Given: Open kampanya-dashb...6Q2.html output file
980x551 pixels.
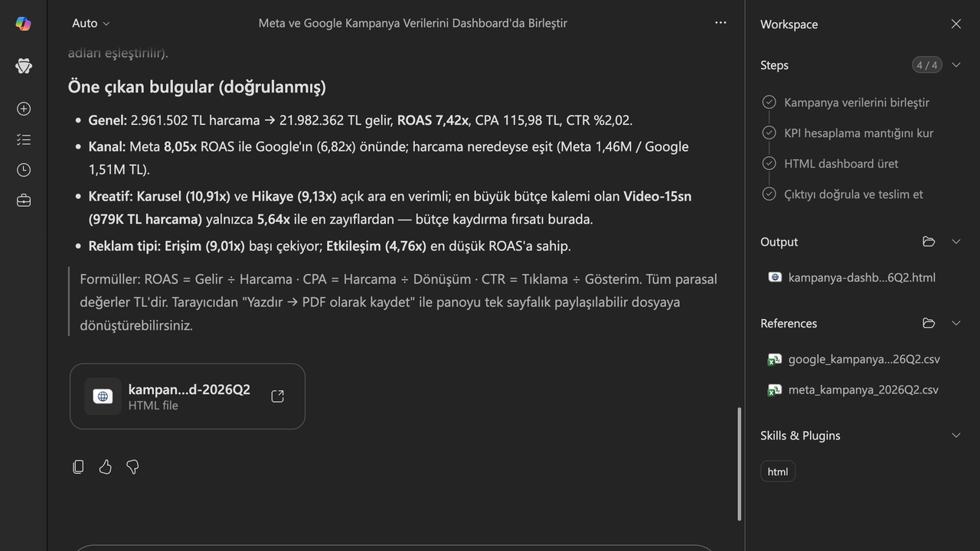Looking at the screenshot, I should [851, 278].
